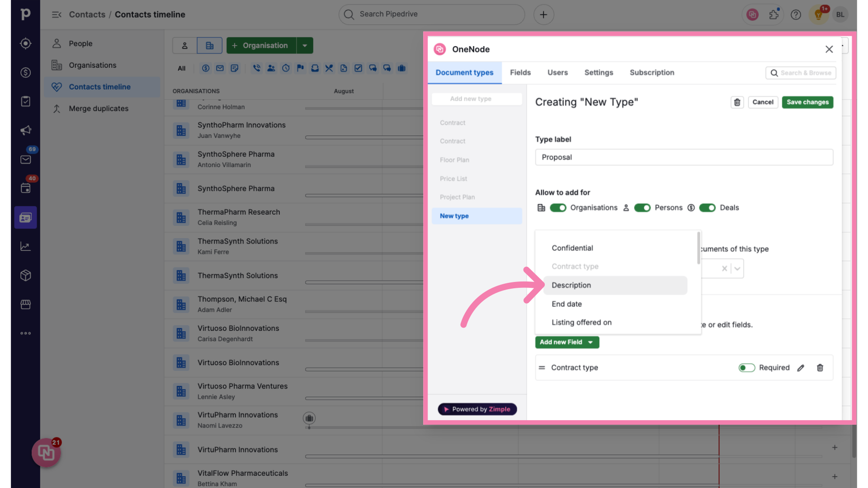The image size is (868, 488).
Task: Delete Contract type field with trash icon
Action: coord(820,368)
